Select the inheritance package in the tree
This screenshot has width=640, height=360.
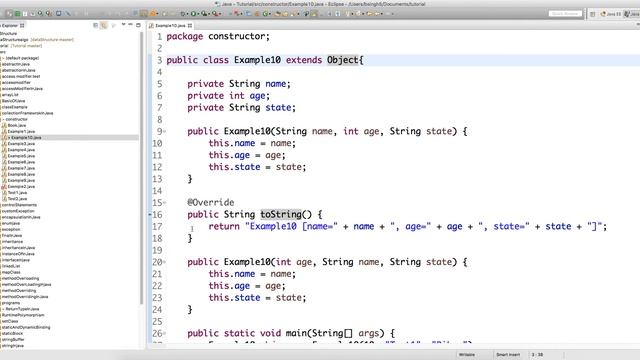(x=12, y=242)
